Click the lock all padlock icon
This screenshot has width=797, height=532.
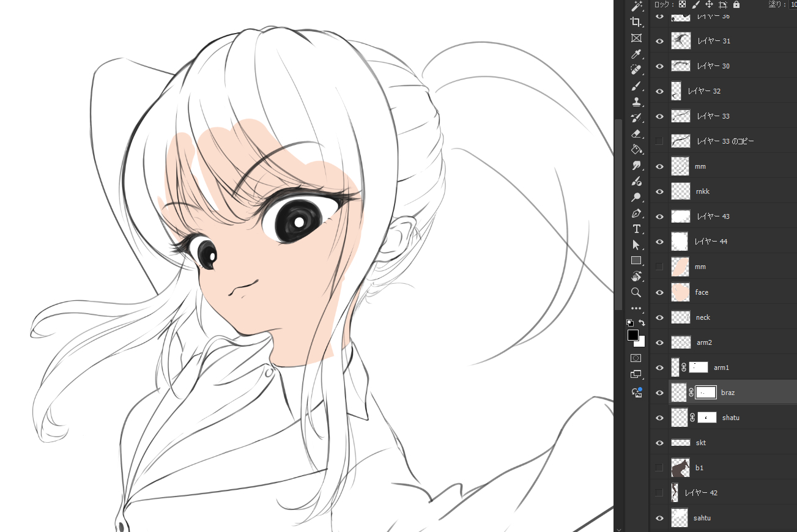click(736, 4)
